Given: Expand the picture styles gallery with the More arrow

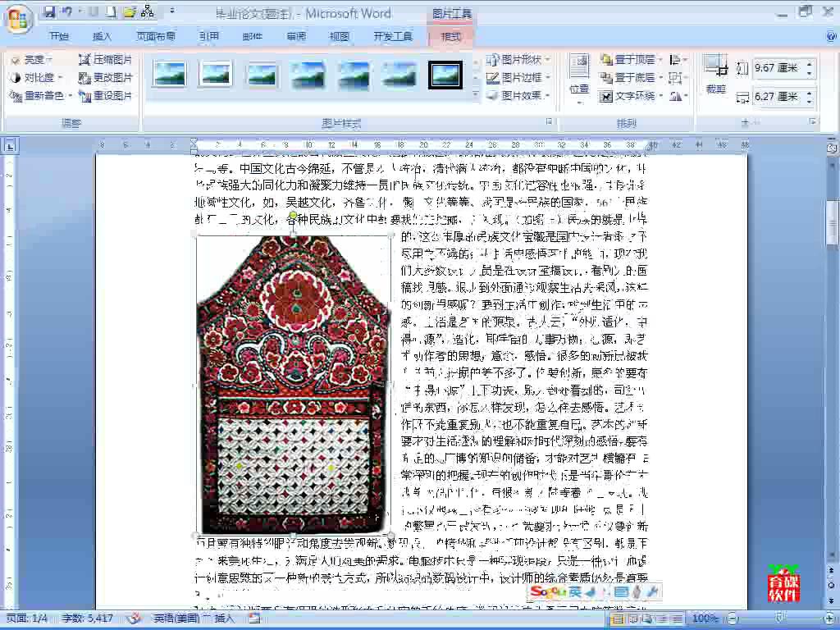Looking at the screenshot, I should [475, 95].
